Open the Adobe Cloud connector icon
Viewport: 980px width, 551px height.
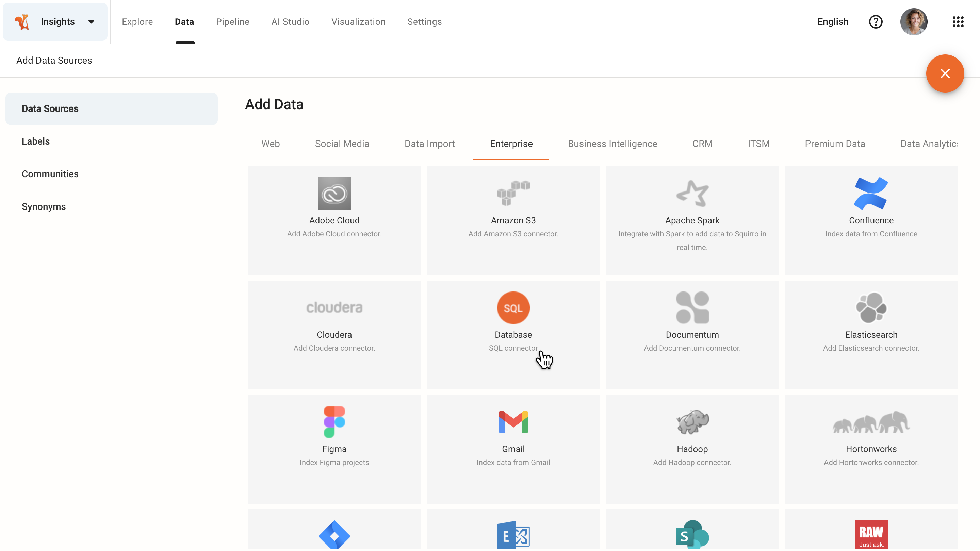(x=334, y=193)
